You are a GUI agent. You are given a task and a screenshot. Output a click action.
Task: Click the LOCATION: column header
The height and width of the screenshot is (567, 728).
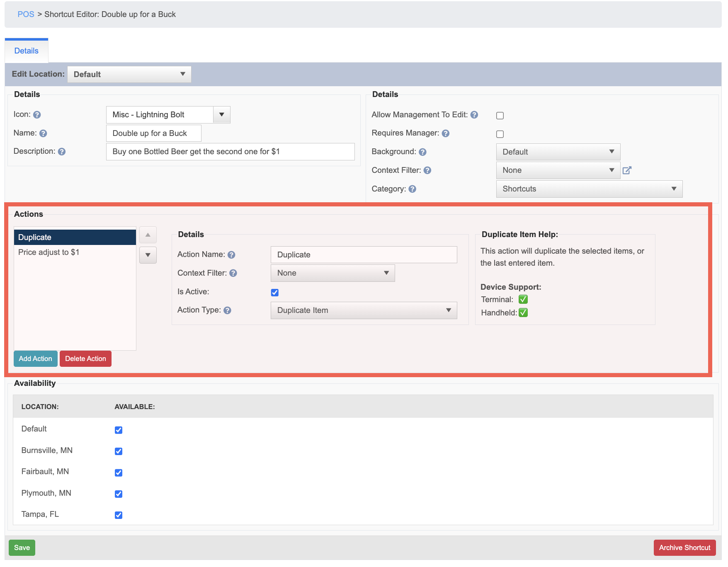(40, 407)
